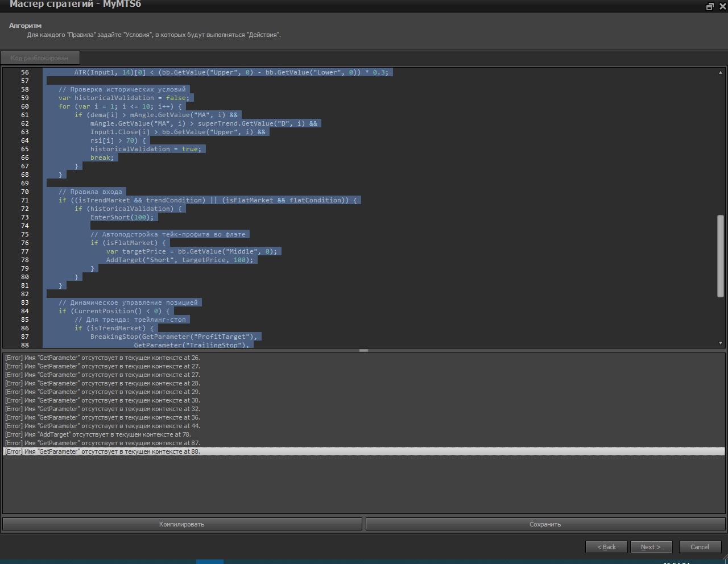Place cursor on line 59 historicalValidation declaration

(123, 98)
